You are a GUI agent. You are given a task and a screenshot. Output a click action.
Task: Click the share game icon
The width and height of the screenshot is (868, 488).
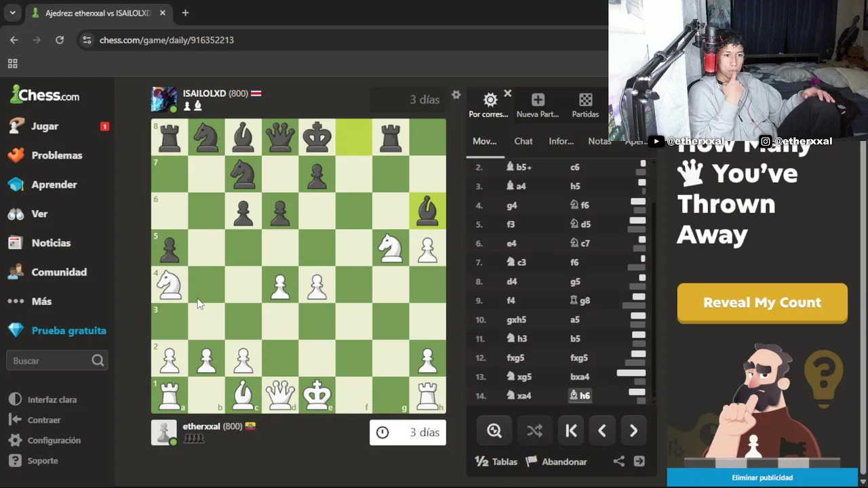618,462
